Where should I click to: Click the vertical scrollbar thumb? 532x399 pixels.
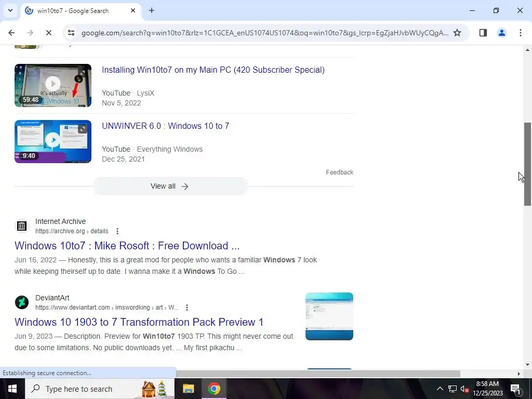click(x=527, y=164)
